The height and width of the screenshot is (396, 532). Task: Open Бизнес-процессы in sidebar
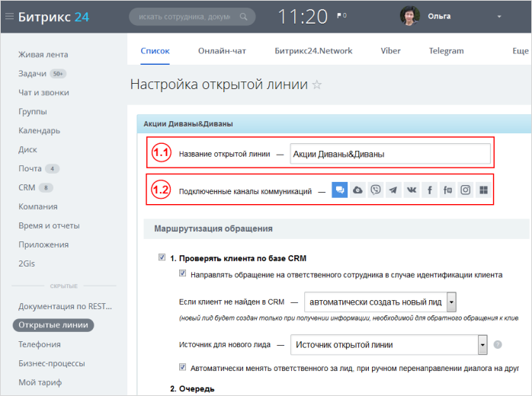click(x=52, y=363)
